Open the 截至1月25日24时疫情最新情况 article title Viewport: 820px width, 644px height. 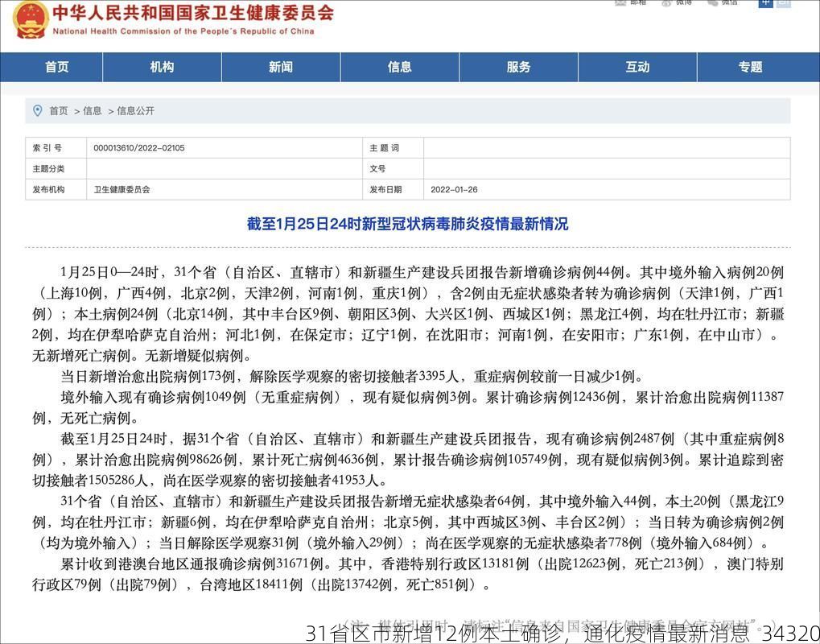[410, 224]
